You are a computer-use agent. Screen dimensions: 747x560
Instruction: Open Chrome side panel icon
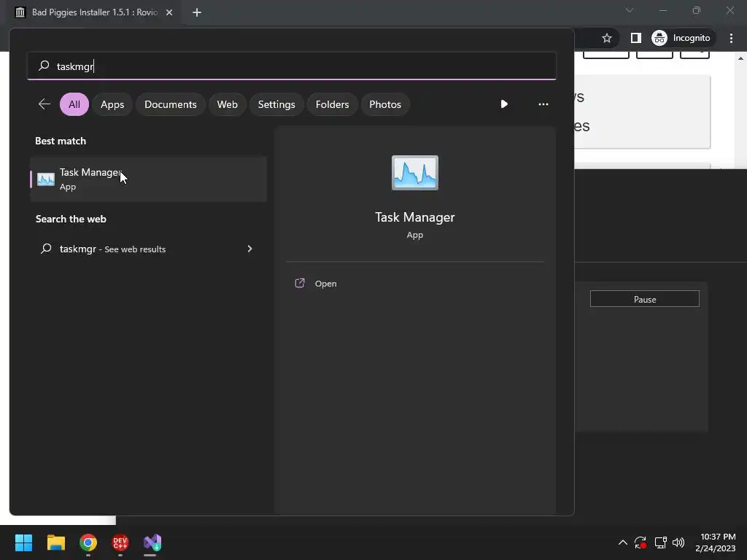click(x=635, y=38)
